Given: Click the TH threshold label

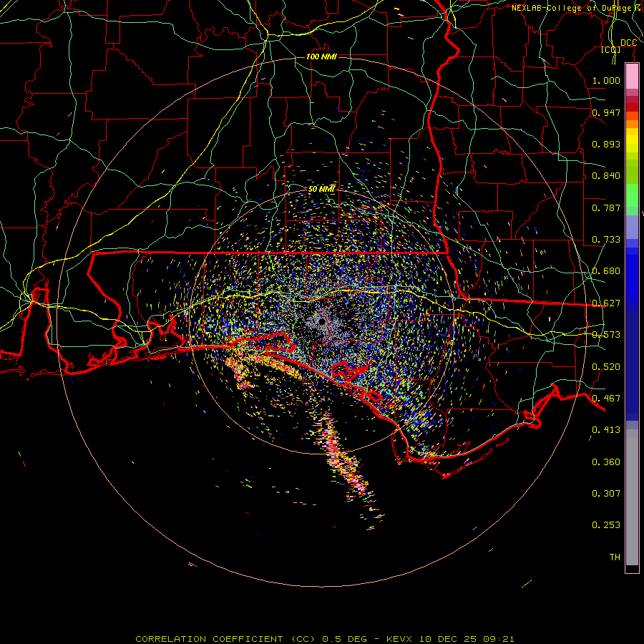Looking at the screenshot, I should (x=615, y=557).
